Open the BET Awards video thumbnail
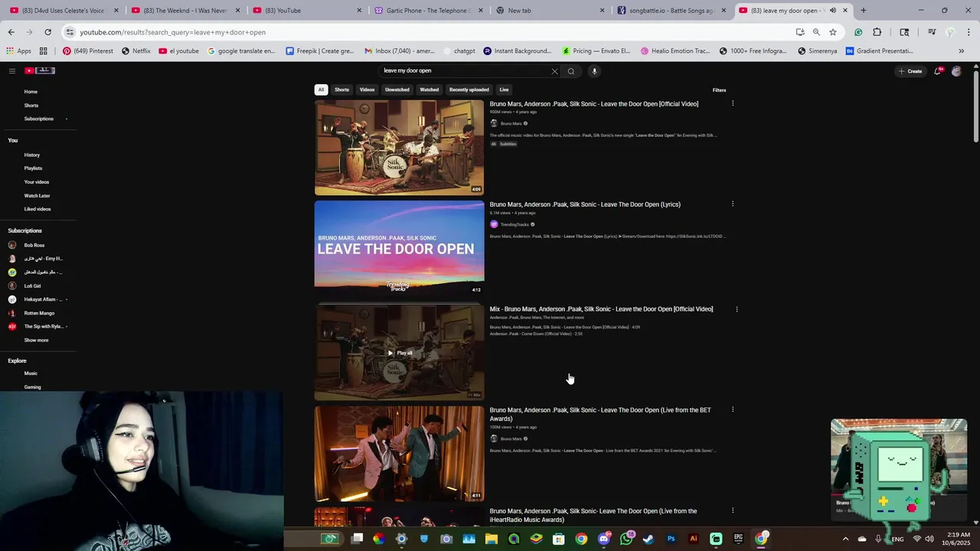 399,453
